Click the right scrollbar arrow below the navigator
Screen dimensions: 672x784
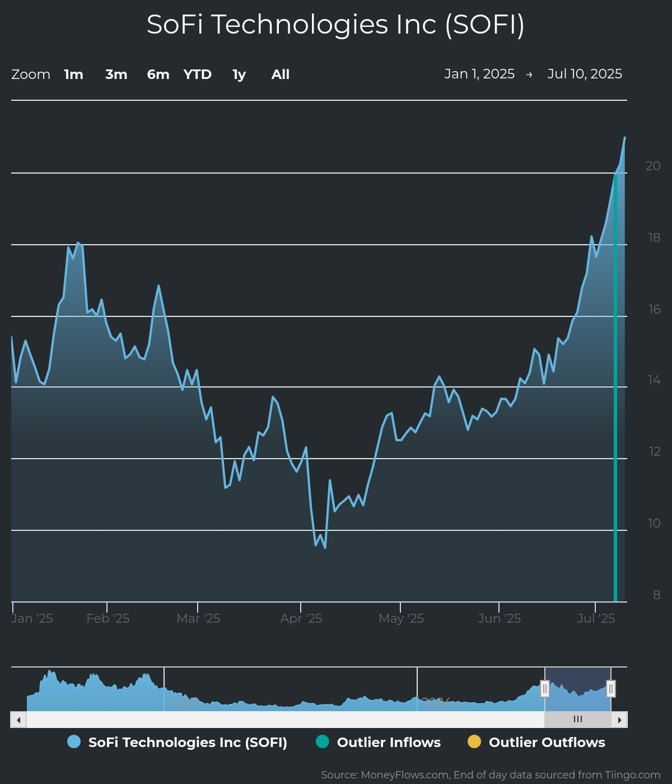pos(620,719)
